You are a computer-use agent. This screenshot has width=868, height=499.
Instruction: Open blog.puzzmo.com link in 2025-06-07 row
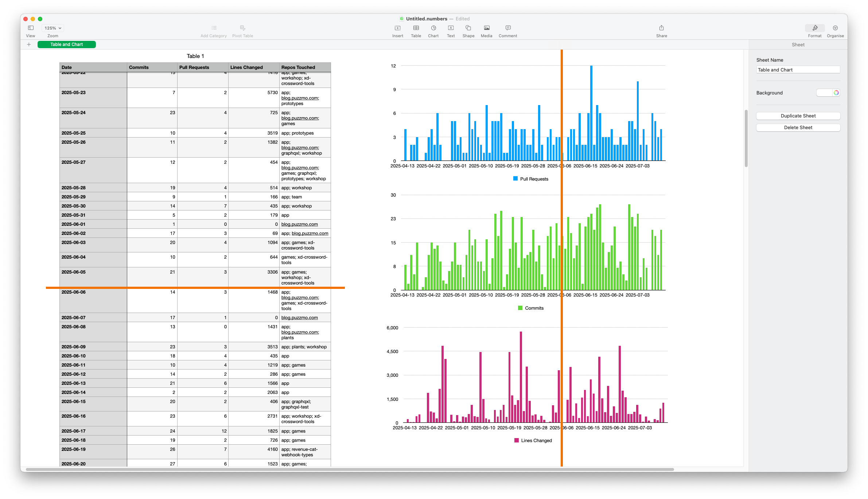tap(299, 318)
